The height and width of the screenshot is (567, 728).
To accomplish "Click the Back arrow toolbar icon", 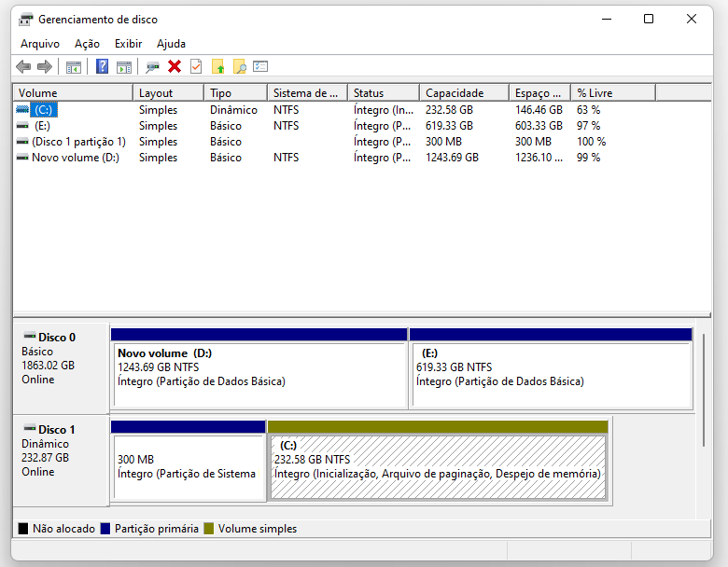I will pyautogui.click(x=23, y=67).
